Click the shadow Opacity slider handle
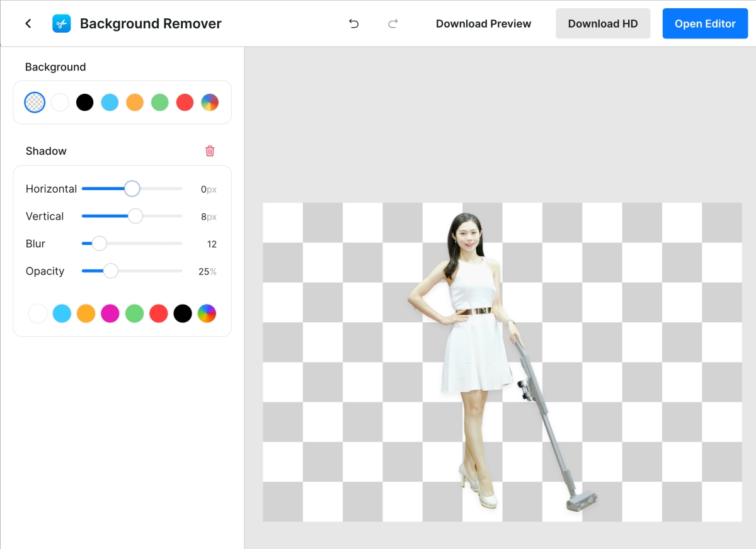The width and height of the screenshot is (756, 549). point(111,271)
